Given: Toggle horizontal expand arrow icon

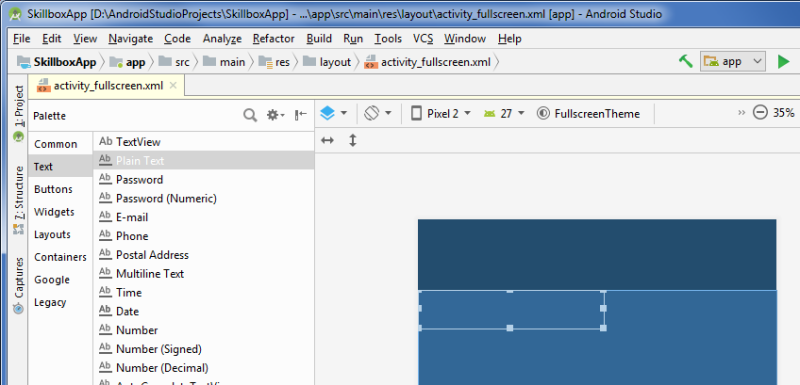Looking at the screenshot, I should pos(328,140).
